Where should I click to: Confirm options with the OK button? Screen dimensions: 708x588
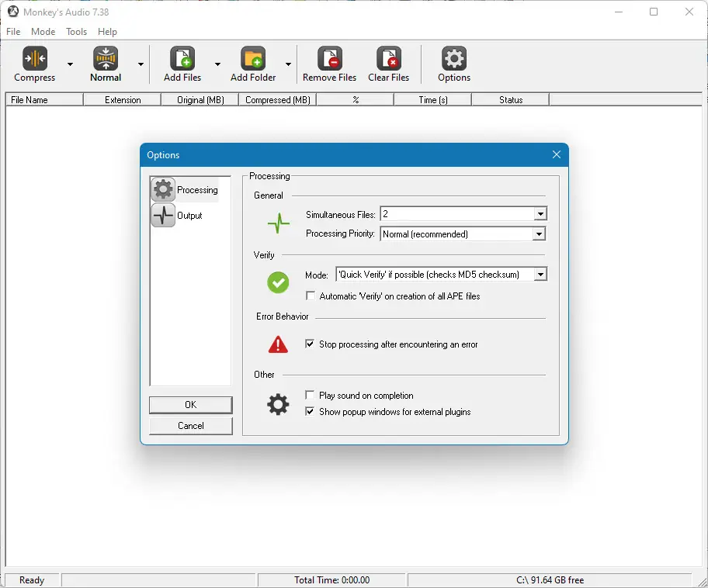coord(190,405)
